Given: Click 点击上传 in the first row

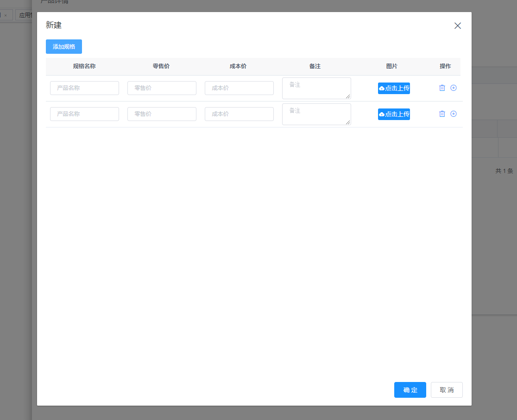Looking at the screenshot, I should (394, 88).
